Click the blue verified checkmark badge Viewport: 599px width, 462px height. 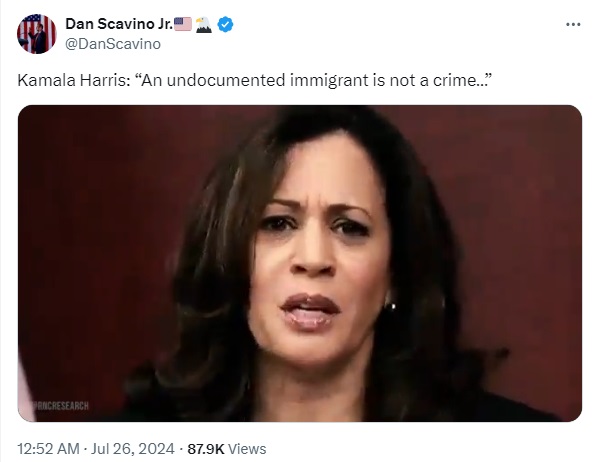tap(225, 24)
